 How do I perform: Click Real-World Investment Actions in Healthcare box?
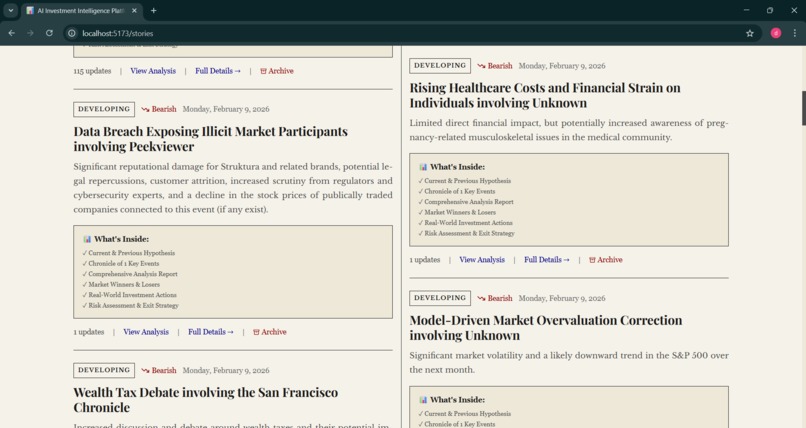pyautogui.click(x=468, y=223)
